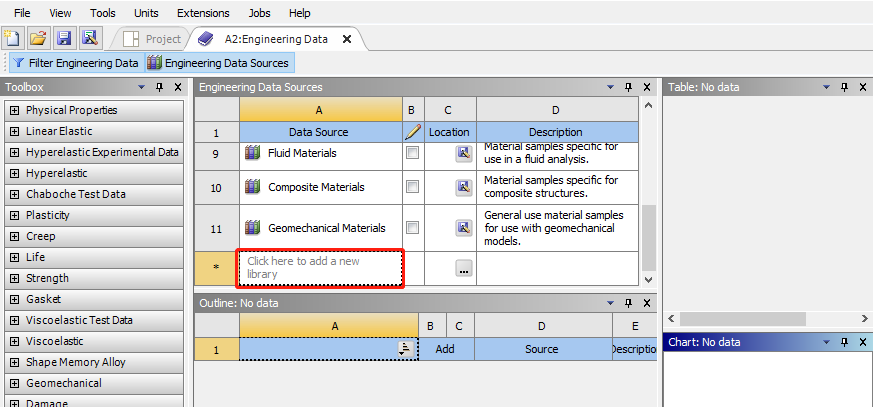This screenshot has width=873, height=407.
Task: Toggle Filter Engineering Data
Action: click(x=75, y=63)
